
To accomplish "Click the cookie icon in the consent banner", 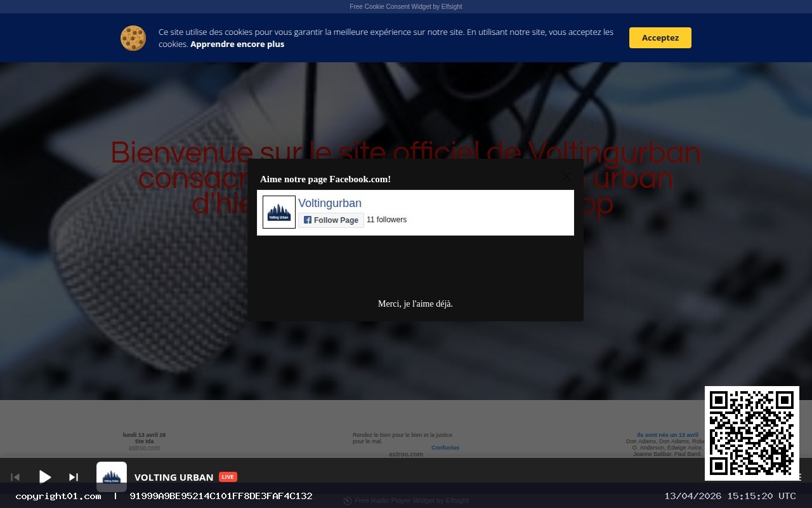I will [133, 38].
